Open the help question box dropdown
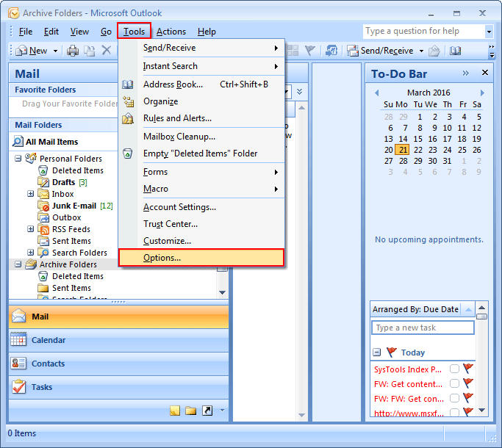 489,32
